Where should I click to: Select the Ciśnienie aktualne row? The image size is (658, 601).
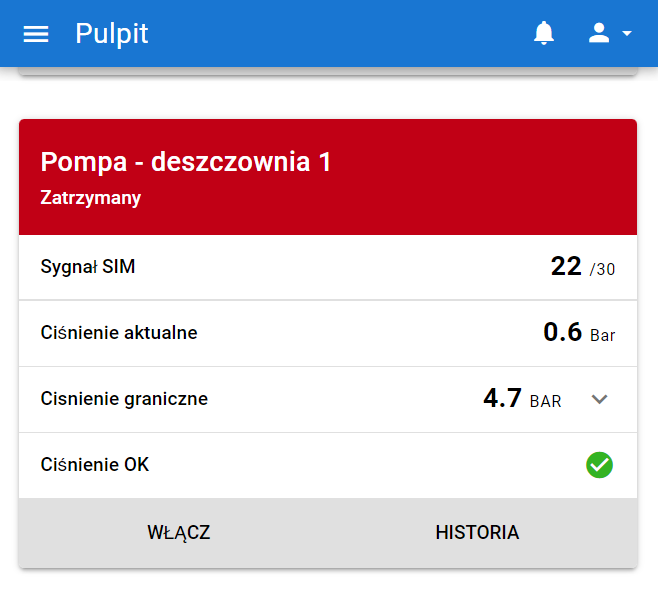tap(119, 333)
